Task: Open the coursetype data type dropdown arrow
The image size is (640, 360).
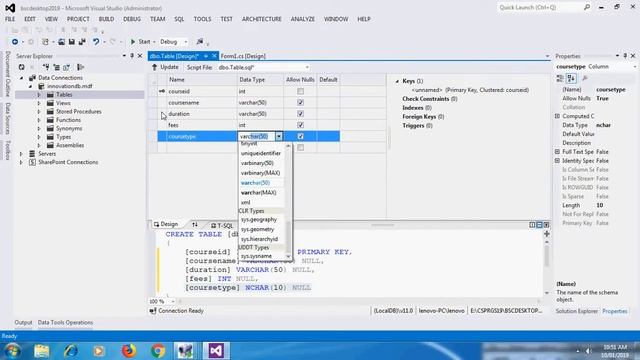Action: (x=279, y=136)
